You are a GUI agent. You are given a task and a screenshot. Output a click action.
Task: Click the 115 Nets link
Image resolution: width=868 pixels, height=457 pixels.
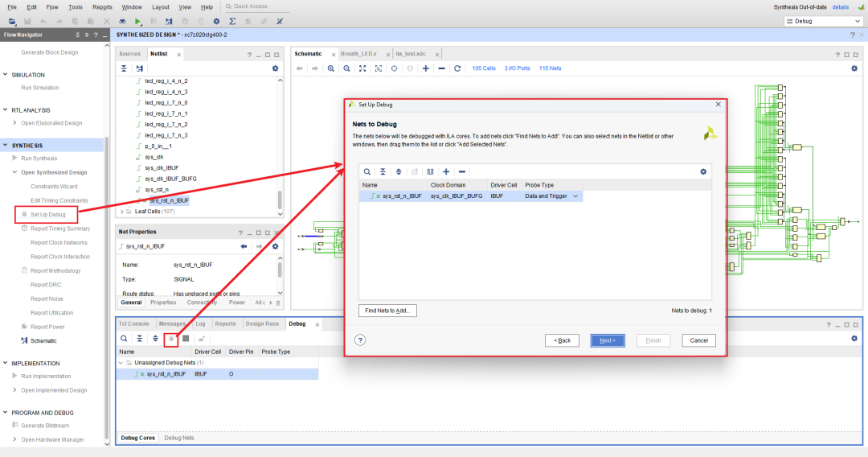[x=551, y=68]
